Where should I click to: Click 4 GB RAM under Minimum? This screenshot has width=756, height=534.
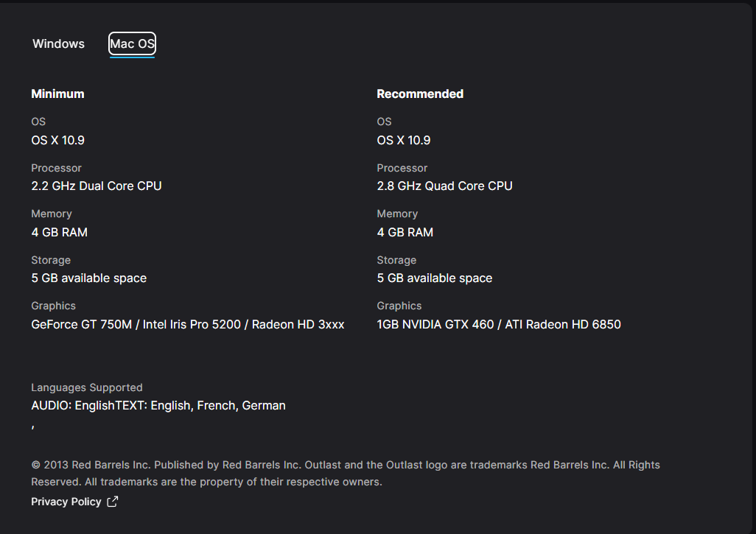[59, 232]
